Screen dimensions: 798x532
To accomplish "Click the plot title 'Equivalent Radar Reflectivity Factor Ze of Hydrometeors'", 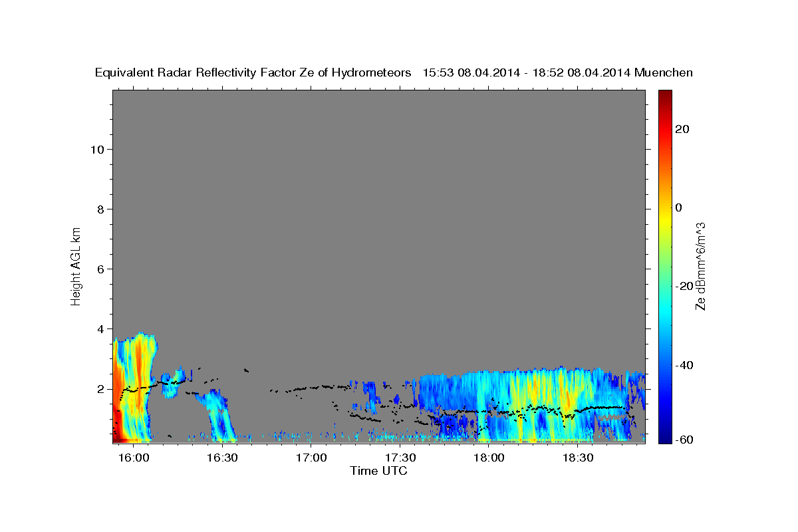I will [253, 73].
